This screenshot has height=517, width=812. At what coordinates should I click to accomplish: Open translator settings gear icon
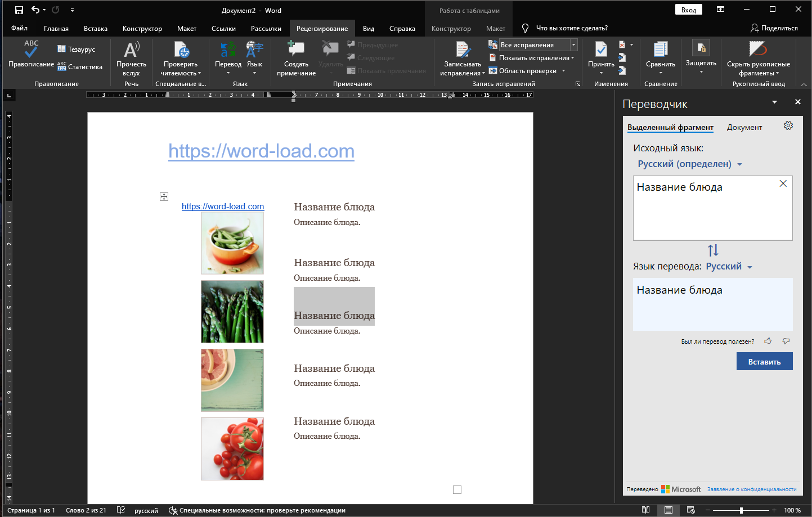(788, 126)
